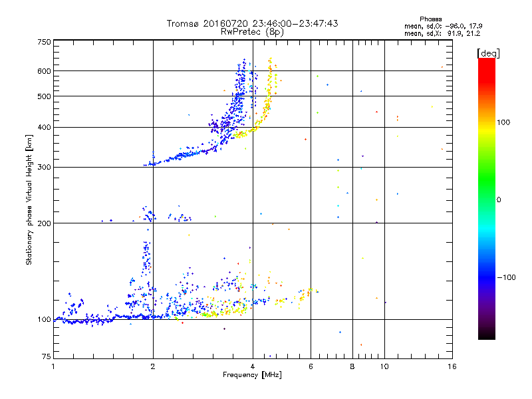Image resolution: width=532 pixels, height=399 pixels.
Task: Click the '8' x-axis tick label
Action: click(x=352, y=366)
